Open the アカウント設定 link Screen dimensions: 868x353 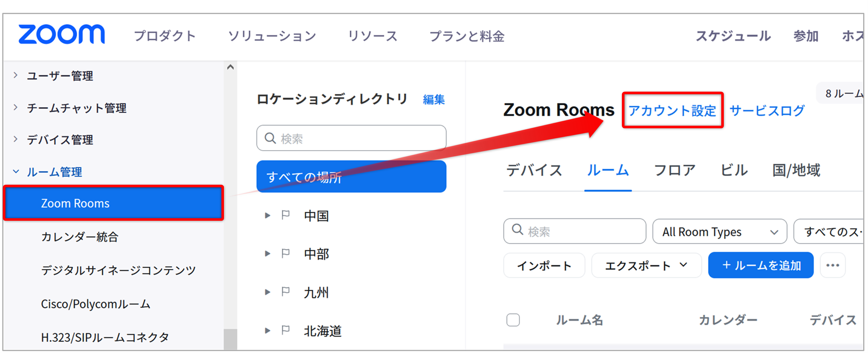672,110
